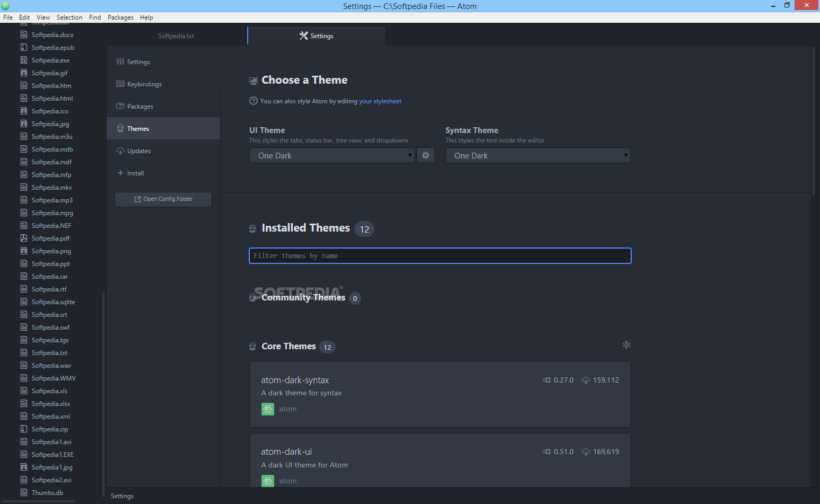Open the Selection menu
This screenshot has height=504, width=820.
click(x=69, y=17)
